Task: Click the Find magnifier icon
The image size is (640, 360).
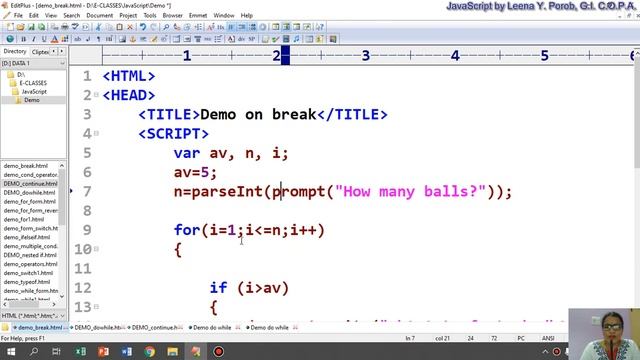Action: pos(166,27)
